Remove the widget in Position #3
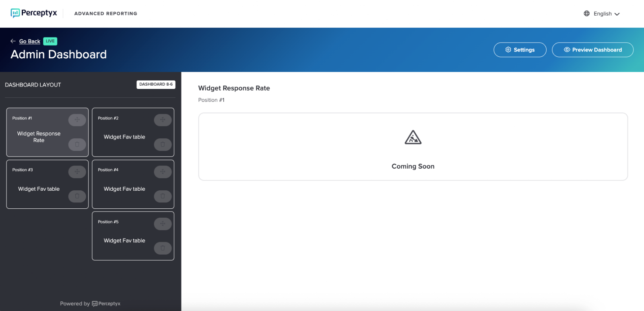This screenshot has width=644, height=311. (x=77, y=196)
